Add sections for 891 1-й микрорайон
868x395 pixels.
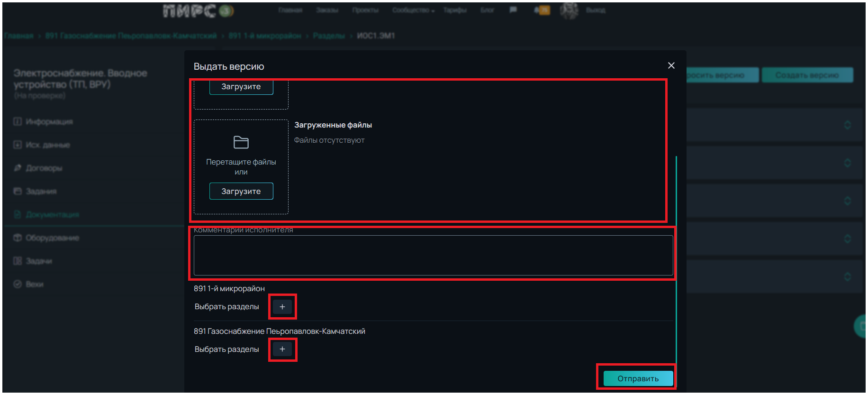(x=282, y=307)
